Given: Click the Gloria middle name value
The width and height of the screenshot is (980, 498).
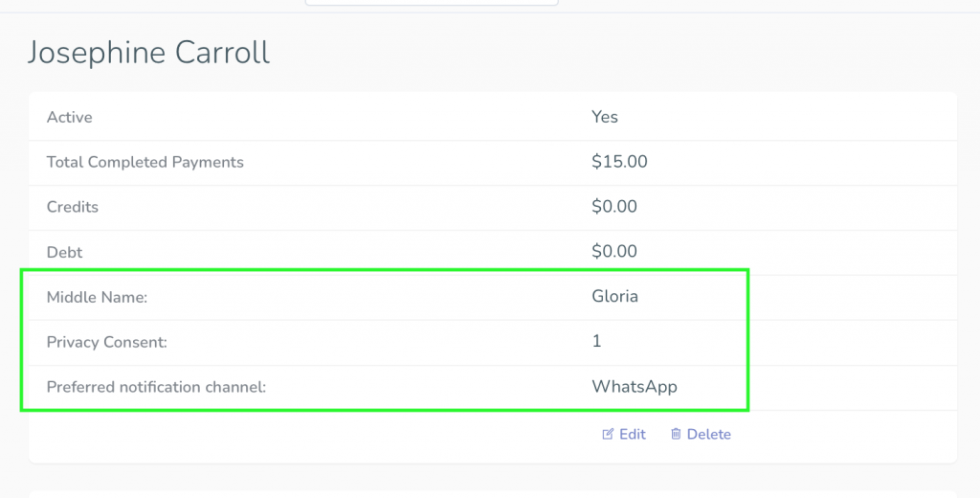Looking at the screenshot, I should coord(615,296).
